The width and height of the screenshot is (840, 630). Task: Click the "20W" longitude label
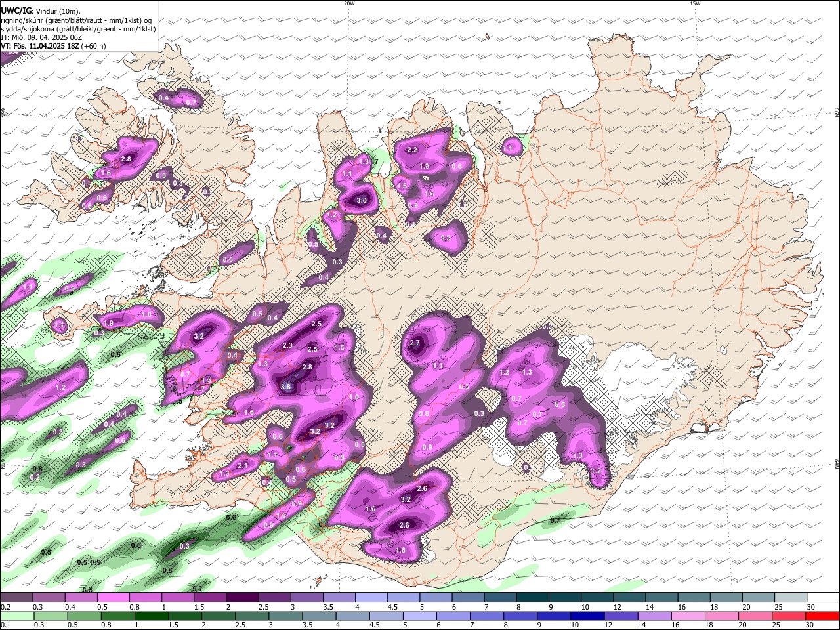coord(349,3)
